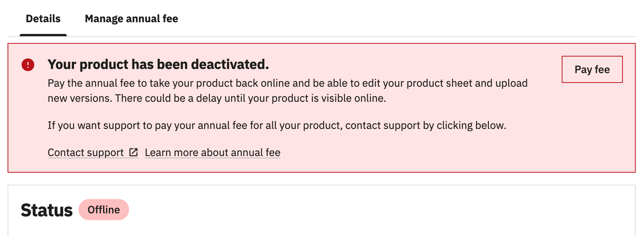
Task: Select the alert icon in the deactivation banner
Action: tap(28, 64)
